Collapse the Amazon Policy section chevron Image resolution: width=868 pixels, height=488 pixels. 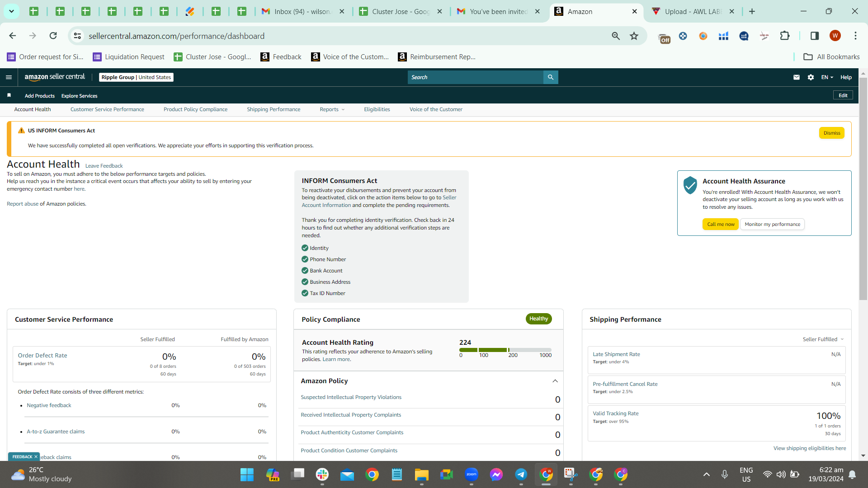point(555,381)
